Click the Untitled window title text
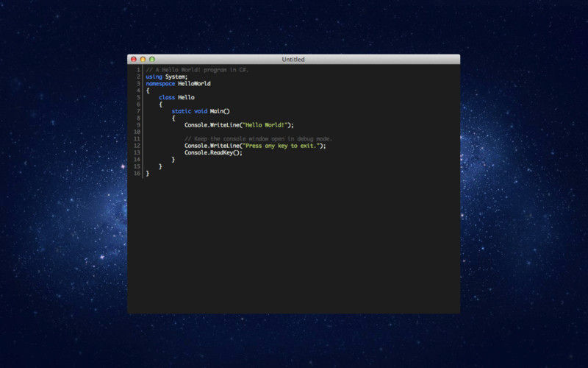 (x=293, y=59)
